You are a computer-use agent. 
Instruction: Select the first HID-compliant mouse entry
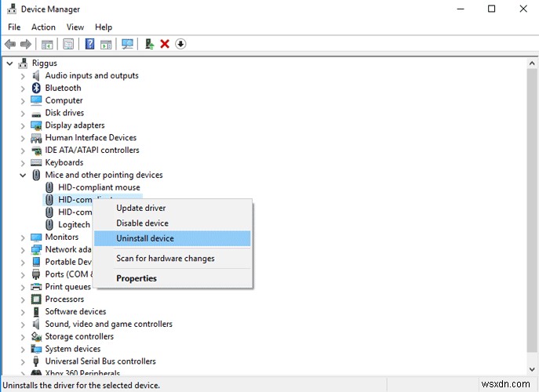[99, 187]
